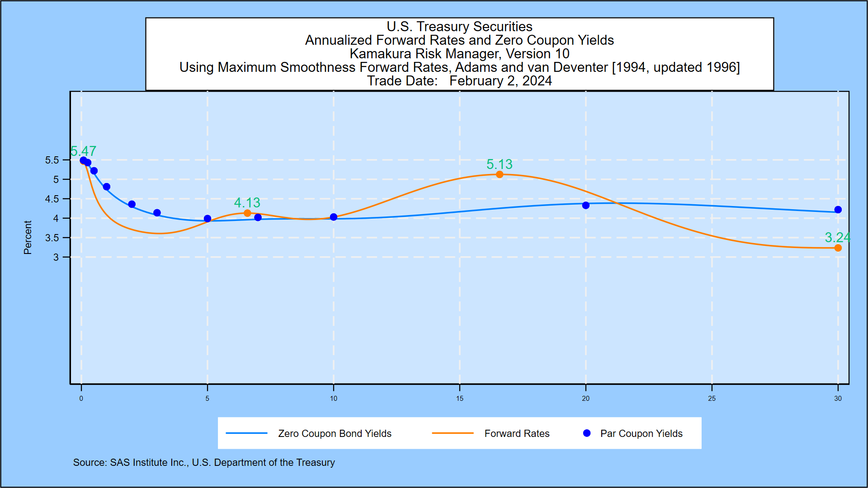Click the orange 5.13 forward rate peak marker
Image resolution: width=868 pixels, height=488 pixels.
coord(500,174)
